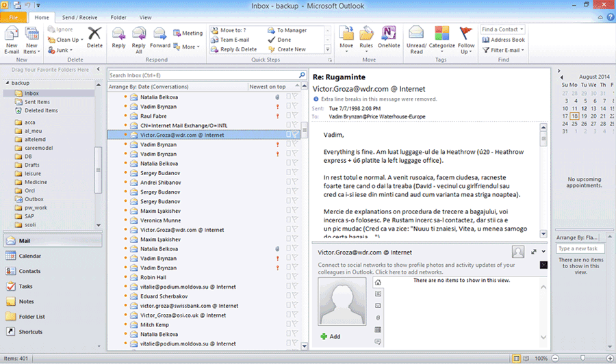Open the Move button menu
This screenshot has height=364, width=616.
[346, 40]
